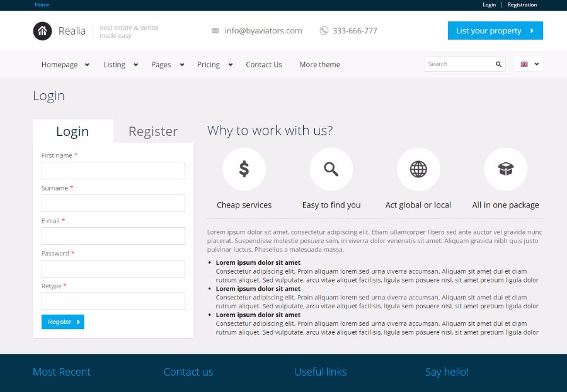Focus the Retype password input field
567x392 pixels.
coord(113,301)
